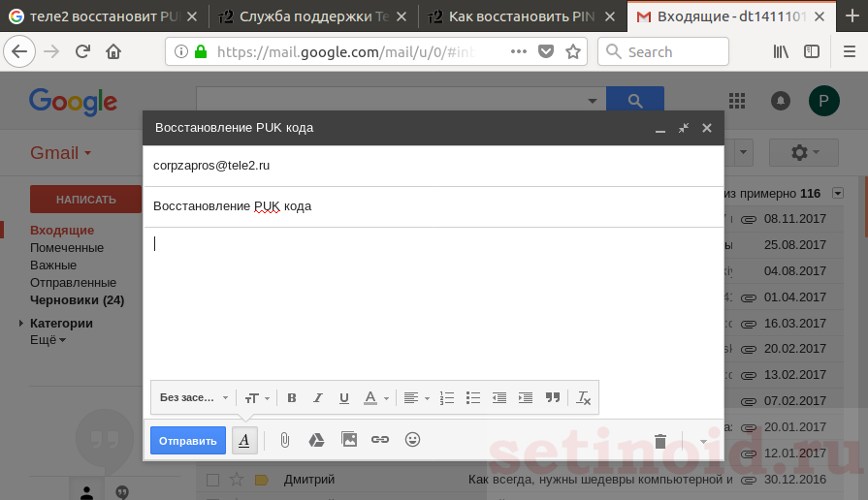Go to browser home page
This screenshot has height=500, width=868.
tap(113, 51)
